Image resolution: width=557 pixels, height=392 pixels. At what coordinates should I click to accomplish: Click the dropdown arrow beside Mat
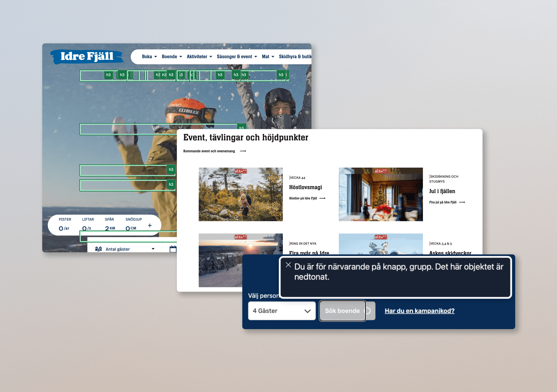click(273, 57)
